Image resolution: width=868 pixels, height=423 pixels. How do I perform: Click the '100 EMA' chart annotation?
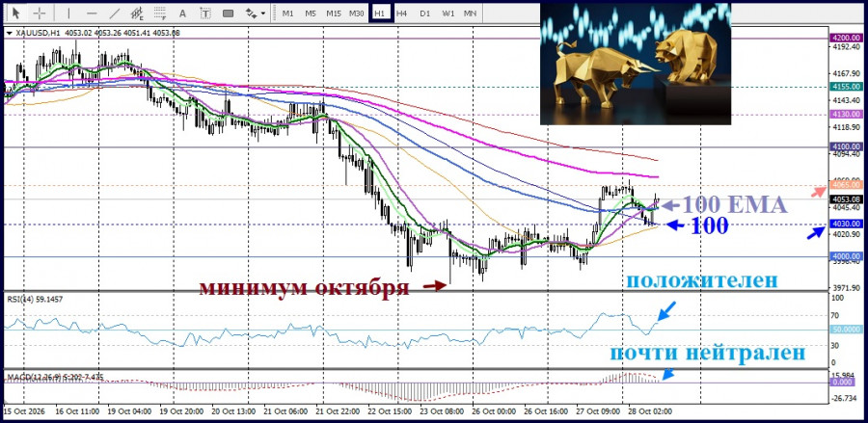click(734, 204)
